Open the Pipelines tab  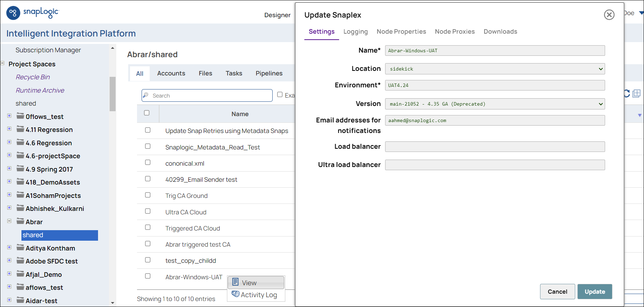click(x=269, y=73)
